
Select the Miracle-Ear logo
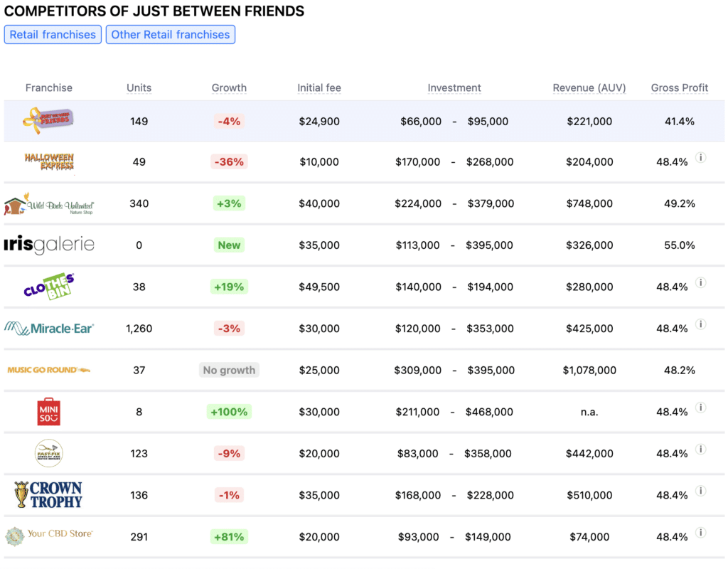[49, 329]
